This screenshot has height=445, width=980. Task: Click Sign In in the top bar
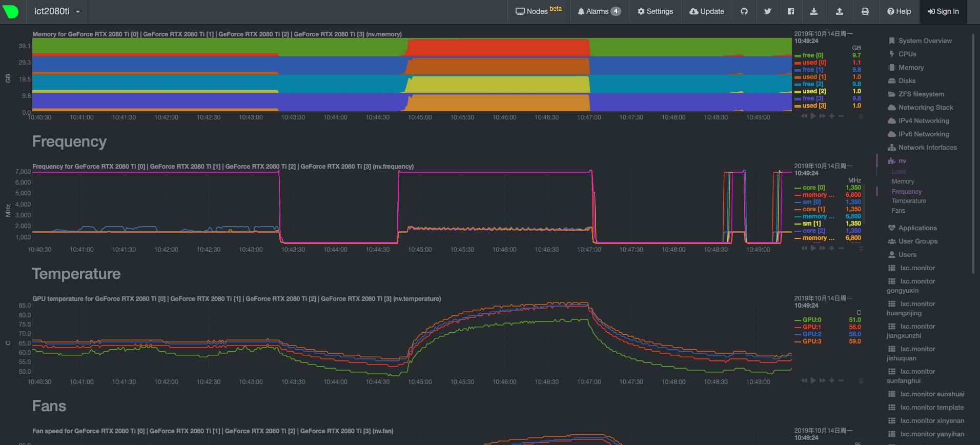coord(943,11)
